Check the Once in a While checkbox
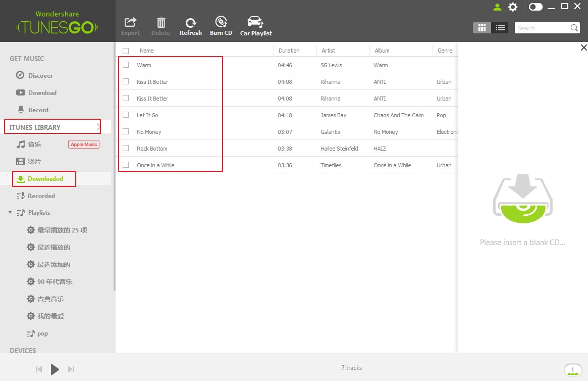 126,165
